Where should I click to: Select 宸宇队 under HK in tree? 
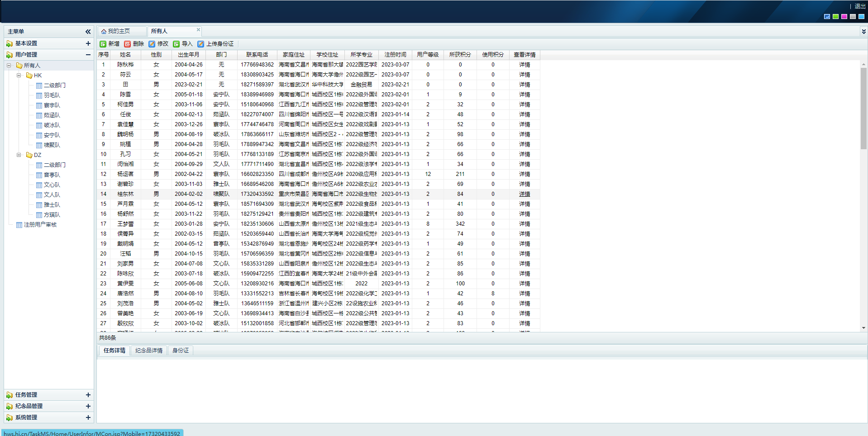coord(52,105)
